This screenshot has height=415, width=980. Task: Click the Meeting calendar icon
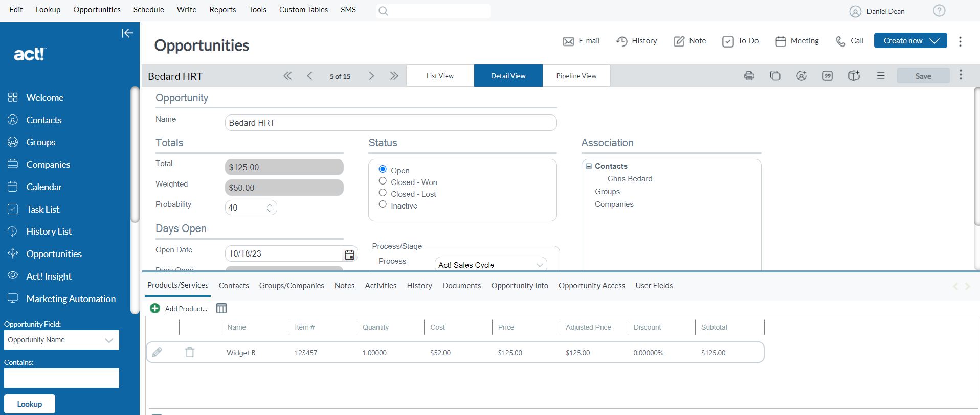(x=781, y=41)
